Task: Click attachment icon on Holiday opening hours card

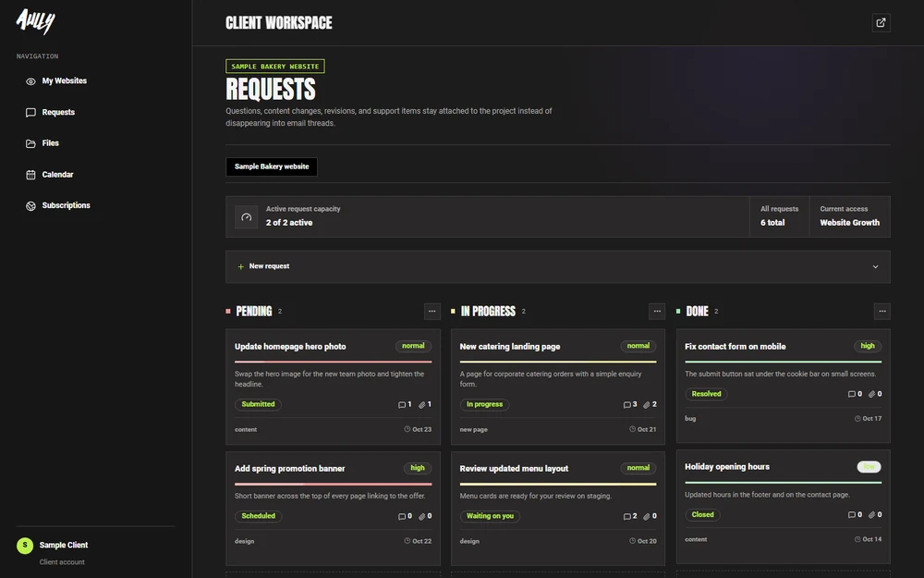Action: tap(871, 515)
